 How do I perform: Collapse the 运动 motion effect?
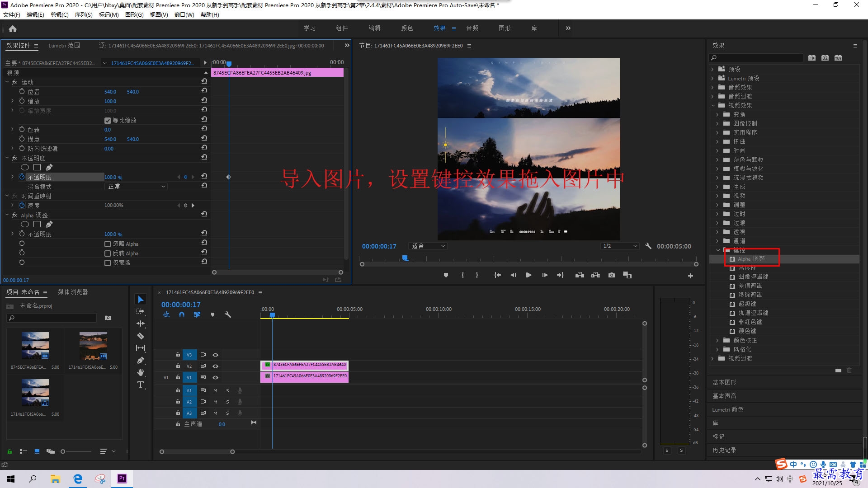click(x=7, y=82)
